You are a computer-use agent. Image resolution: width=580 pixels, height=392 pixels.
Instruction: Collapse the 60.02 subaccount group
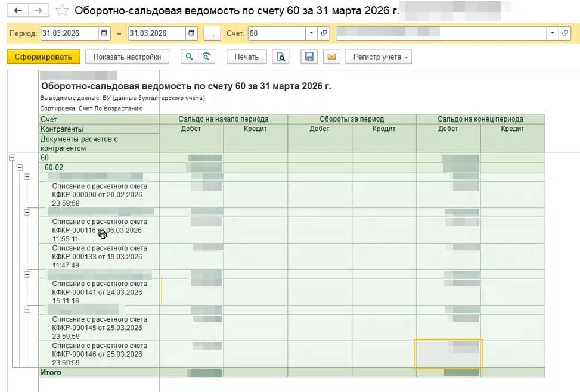[x=20, y=167]
